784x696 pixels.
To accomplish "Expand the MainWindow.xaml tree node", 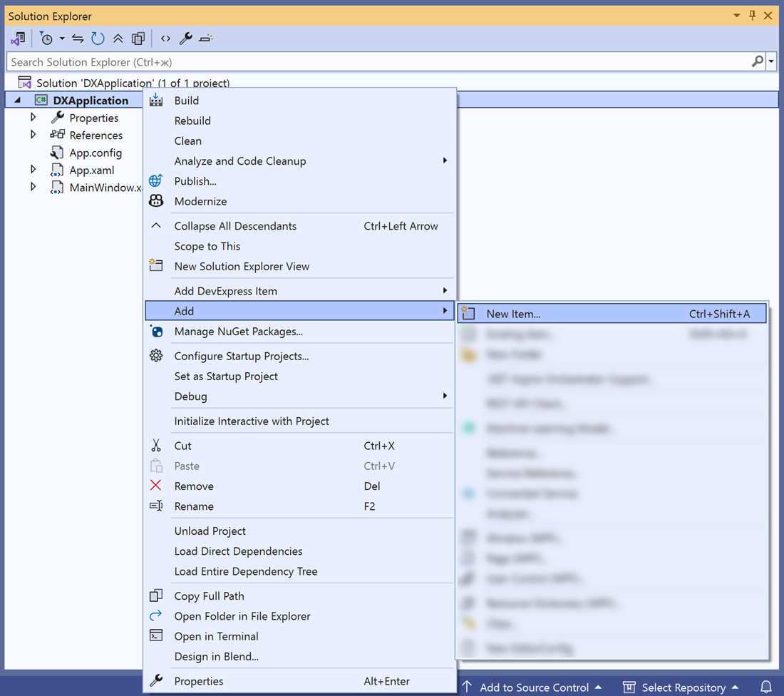I will click(x=33, y=187).
